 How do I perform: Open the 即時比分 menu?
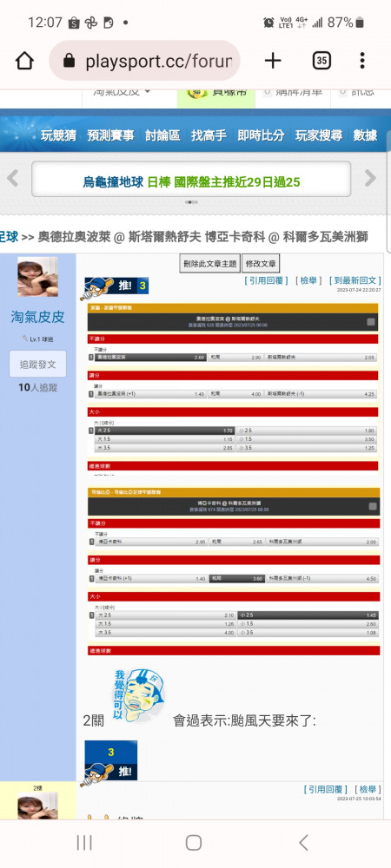click(261, 135)
